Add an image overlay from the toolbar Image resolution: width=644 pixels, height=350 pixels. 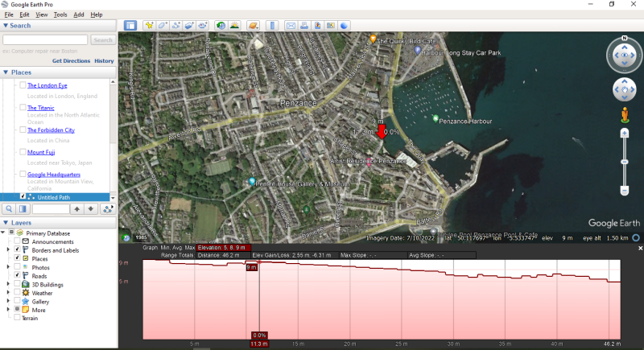[189, 26]
